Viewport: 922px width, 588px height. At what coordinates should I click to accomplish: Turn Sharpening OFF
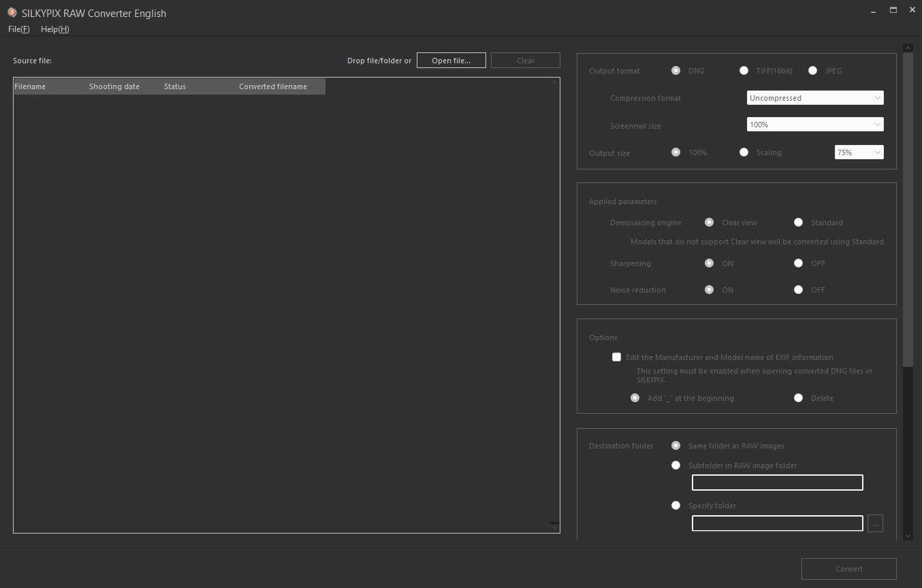point(798,263)
